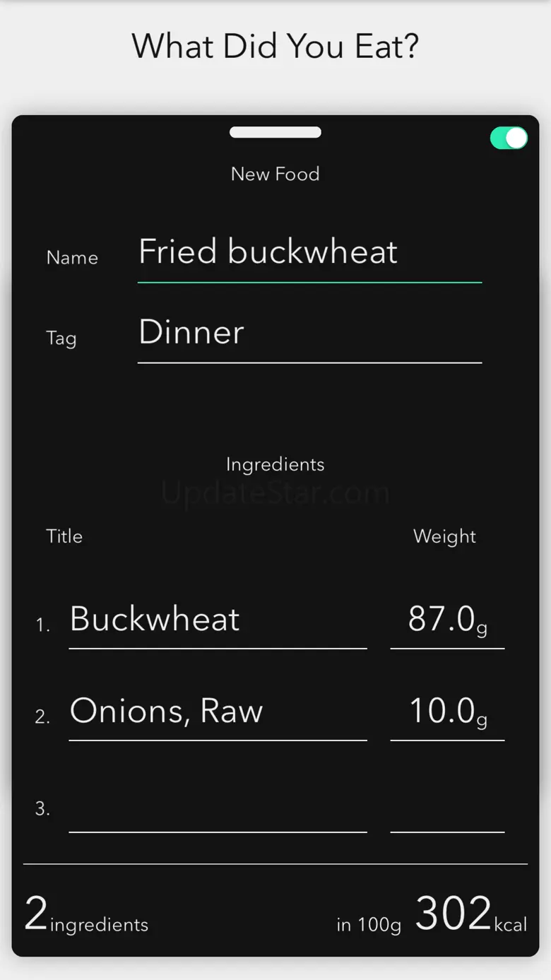Screen dimensions: 551x980
Task: Tap the white drag handle bar
Action: click(275, 132)
